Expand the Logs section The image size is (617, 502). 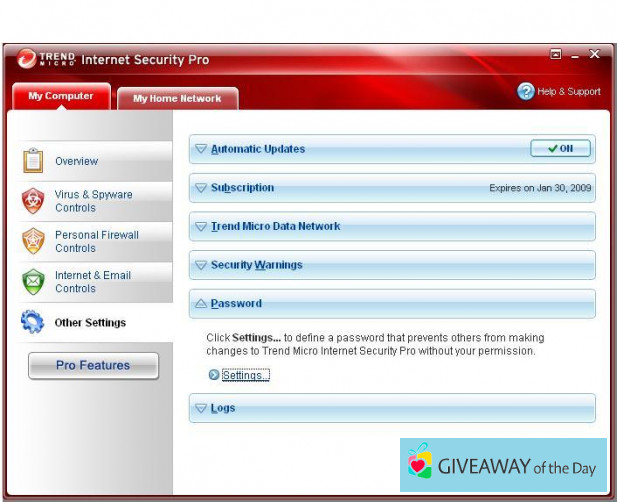(x=222, y=408)
